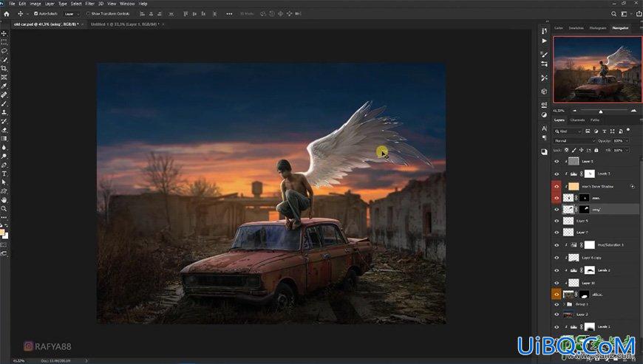Open the Help menu
This screenshot has width=643, height=364.
point(143,3)
